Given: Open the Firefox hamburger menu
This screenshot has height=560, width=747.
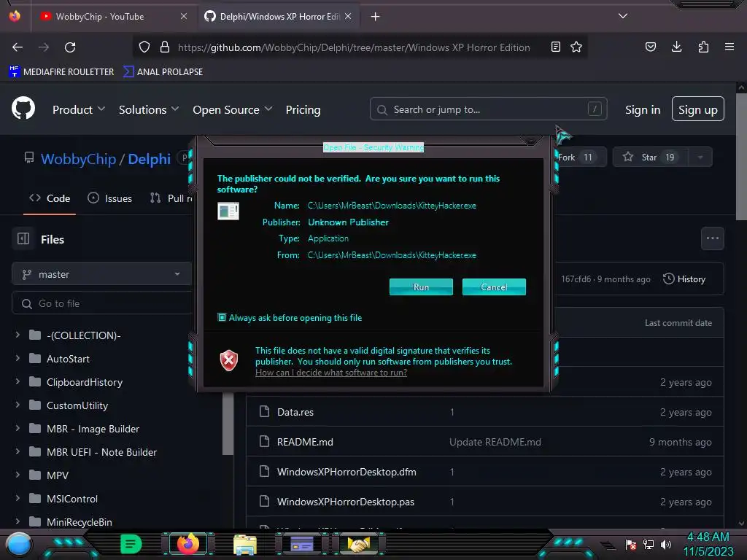Looking at the screenshot, I should point(729,47).
